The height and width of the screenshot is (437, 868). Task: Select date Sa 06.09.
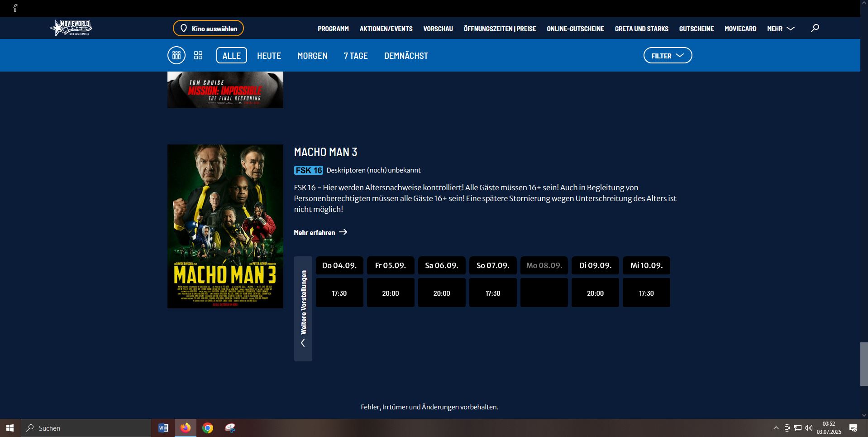coord(442,265)
